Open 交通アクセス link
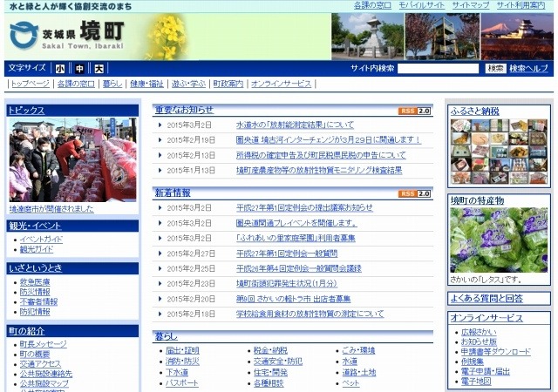This screenshot has width=558, height=392. 40,364
